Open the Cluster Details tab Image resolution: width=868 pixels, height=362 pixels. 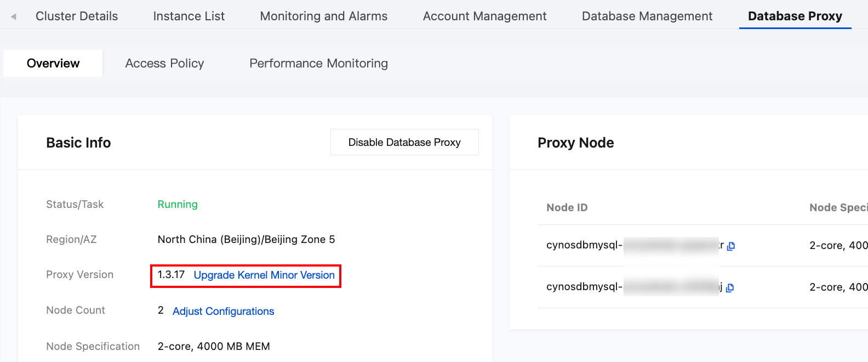(x=77, y=16)
